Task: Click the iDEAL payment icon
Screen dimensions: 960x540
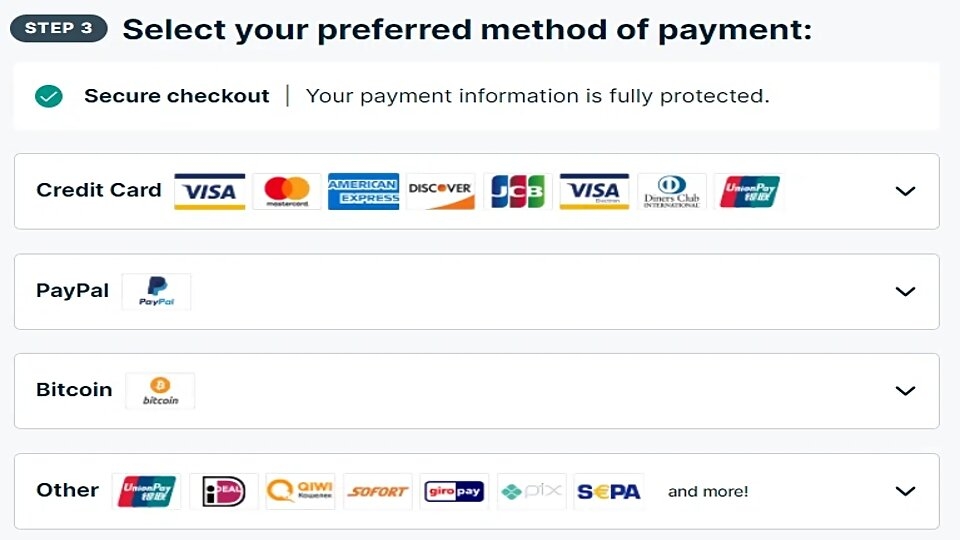Action: [224, 491]
